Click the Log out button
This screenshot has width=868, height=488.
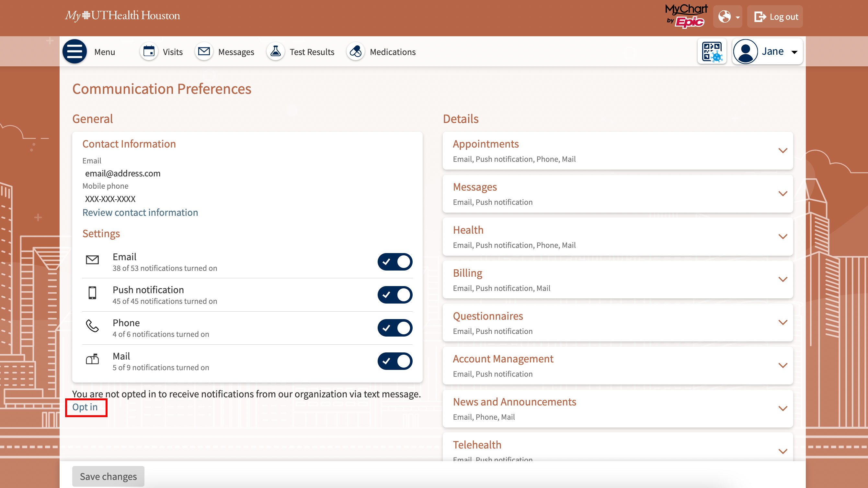(x=775, y=17)
